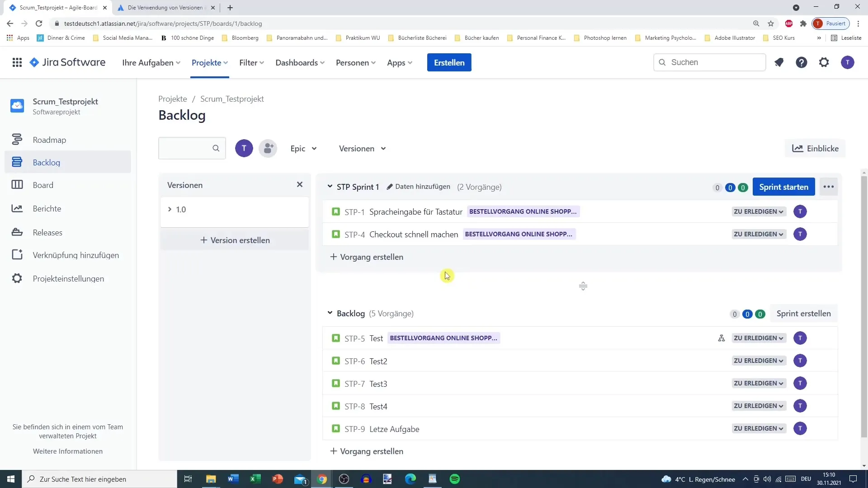Select Verknüpfung hinzufügen in sidebar
The width and height of the screenshot is (868, 488).
tap(68, 255)
